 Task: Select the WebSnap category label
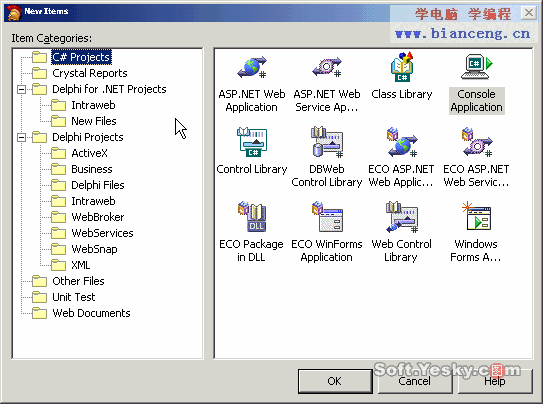(94, 249)
